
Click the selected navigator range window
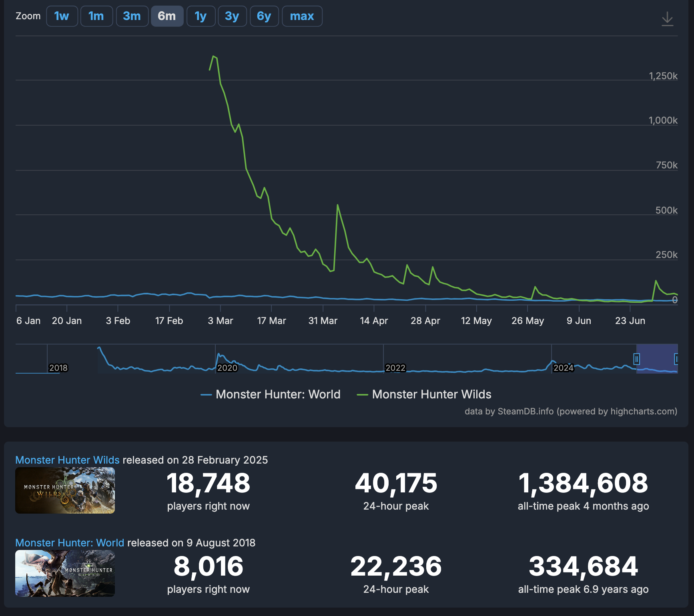point(656,359)
